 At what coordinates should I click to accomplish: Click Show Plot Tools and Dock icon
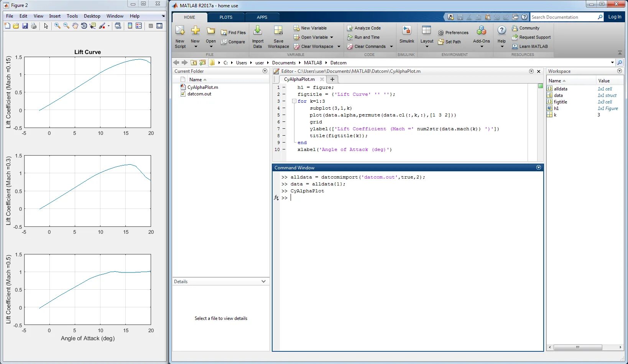(159, 26)
